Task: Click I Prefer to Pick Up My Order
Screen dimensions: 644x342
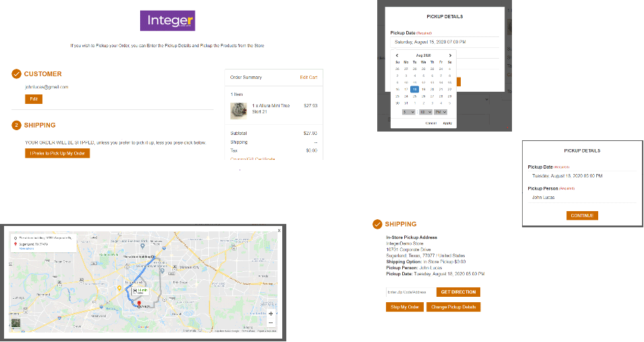Action: pyautogui.click(x=57, y=154)
